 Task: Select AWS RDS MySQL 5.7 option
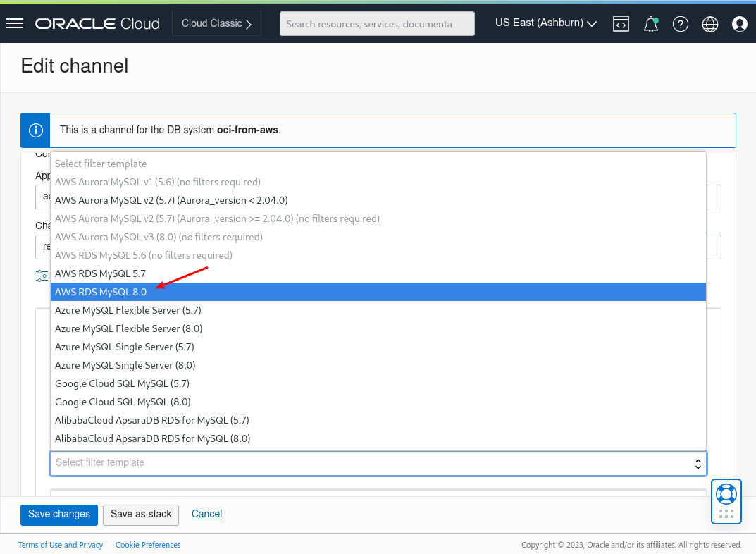[x=378, y=273]
